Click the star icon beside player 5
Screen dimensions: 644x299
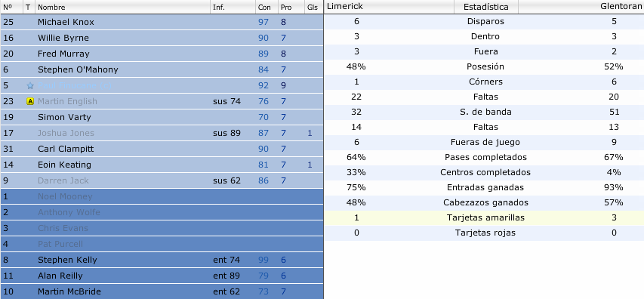[x=30, y=86]
